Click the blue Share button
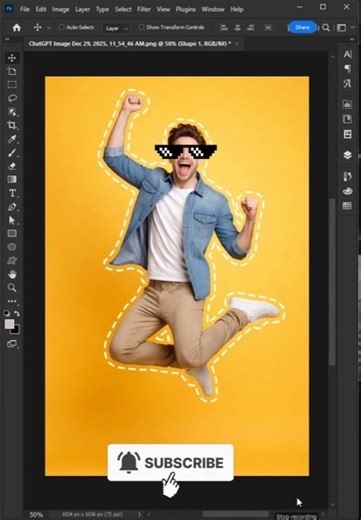 [x=302, y=27]
